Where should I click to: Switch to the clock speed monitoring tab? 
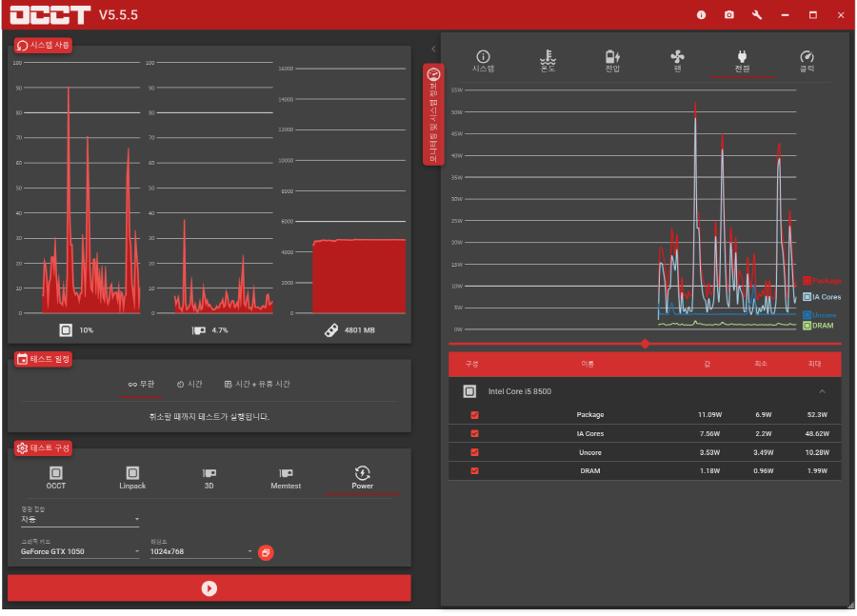click(807, 61)
